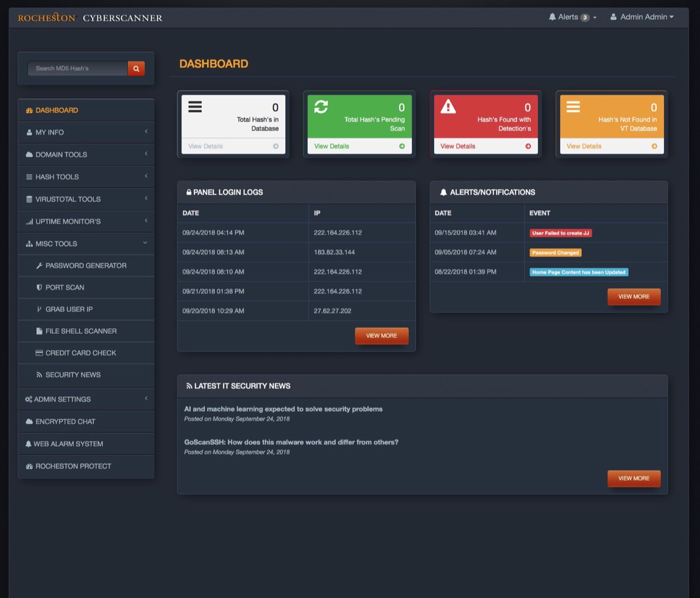Click the Rocheston Cyberscanner logo
The image size is (700, 598).
(90, 17)
